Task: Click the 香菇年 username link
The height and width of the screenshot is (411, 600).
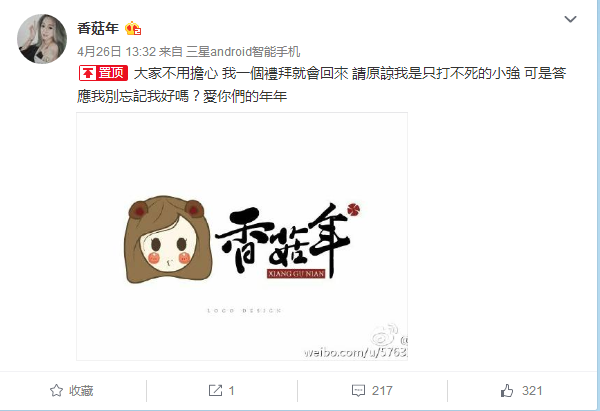Action: (98, 28)
